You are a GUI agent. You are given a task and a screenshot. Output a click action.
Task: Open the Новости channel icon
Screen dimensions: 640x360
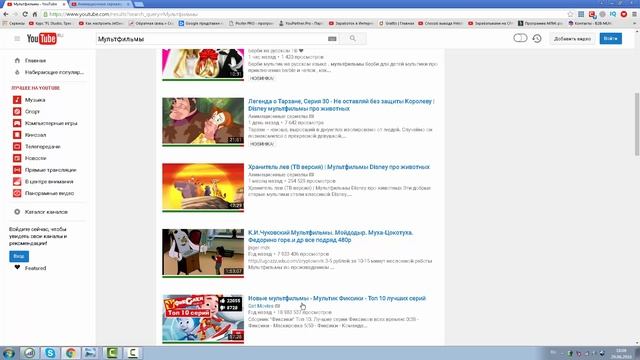click(17, 158)
